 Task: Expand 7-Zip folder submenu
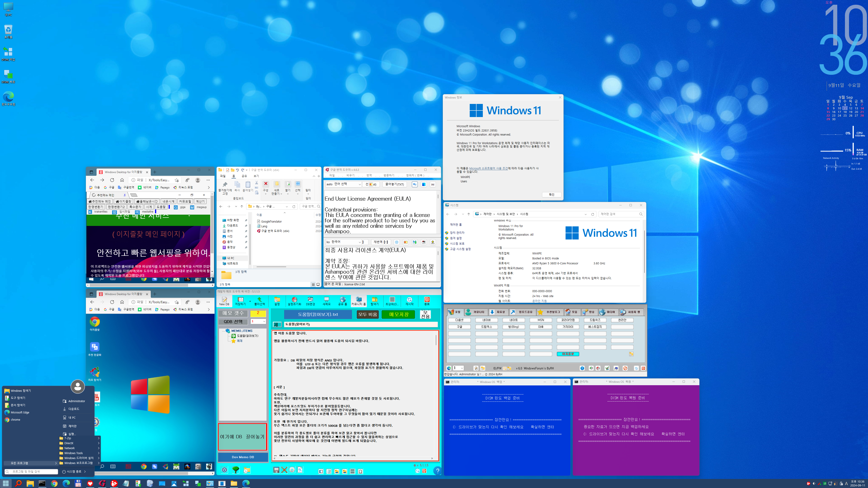80,438
